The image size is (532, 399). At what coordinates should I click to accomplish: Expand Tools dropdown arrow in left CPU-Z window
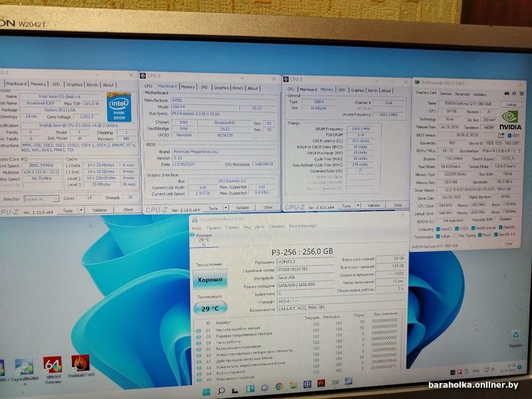[x=81, y=210]
